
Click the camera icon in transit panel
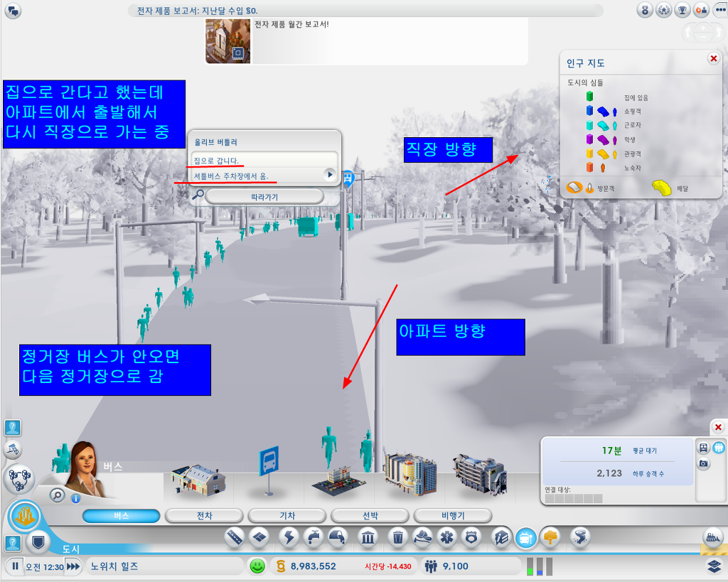(704, 463)
